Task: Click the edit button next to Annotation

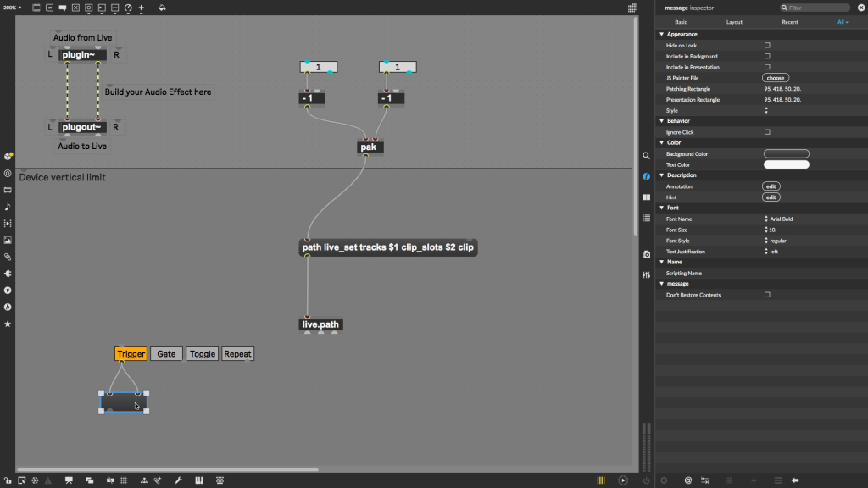Action: [x=771, y=186]
